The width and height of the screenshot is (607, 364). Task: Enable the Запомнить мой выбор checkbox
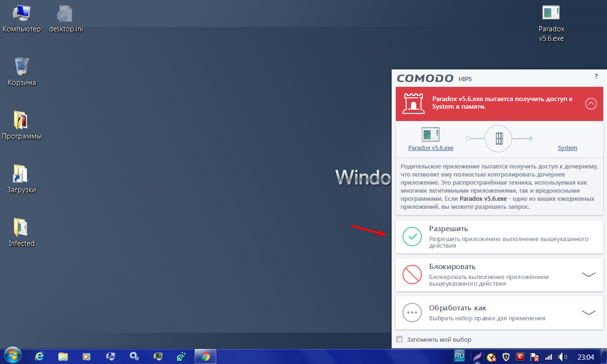[399, 339]
